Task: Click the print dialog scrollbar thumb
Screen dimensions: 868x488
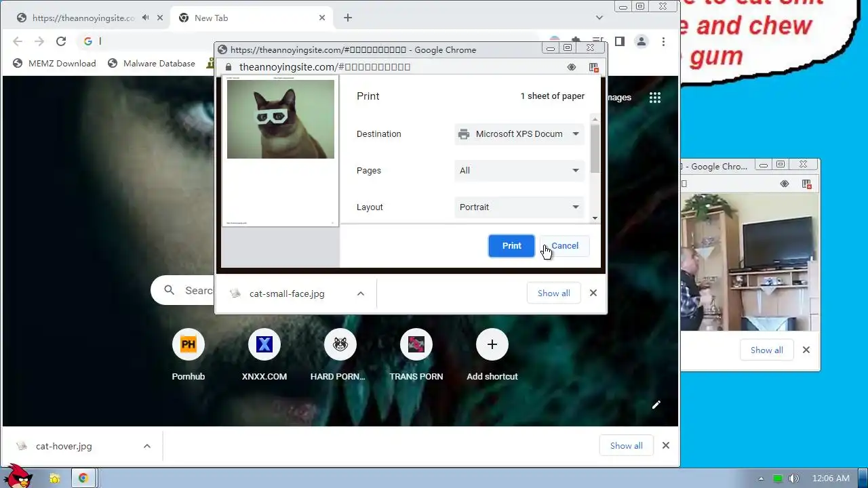Action: tap(595, 148)
